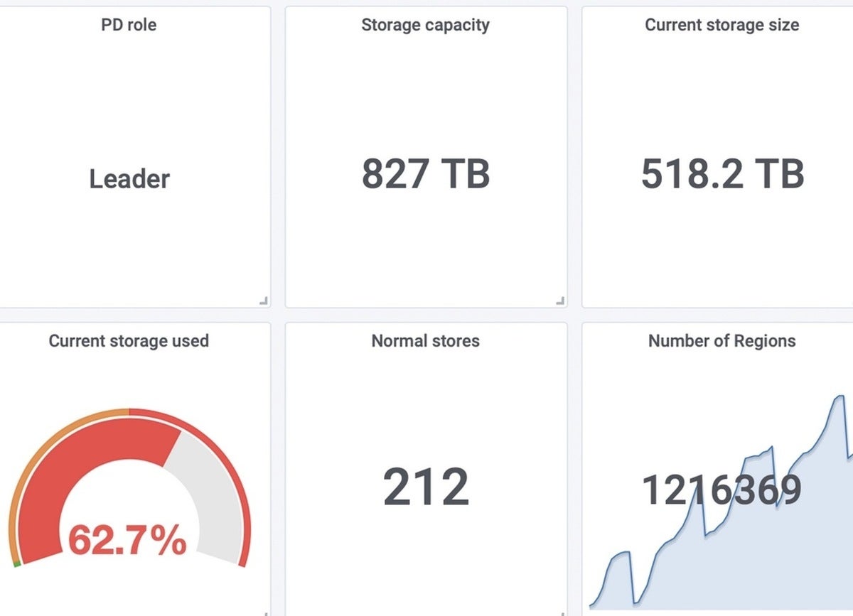The height and width of the screenshot is (616, 853).
Task: Open the Current storage size title menu
Action: [x=721, y=25]
